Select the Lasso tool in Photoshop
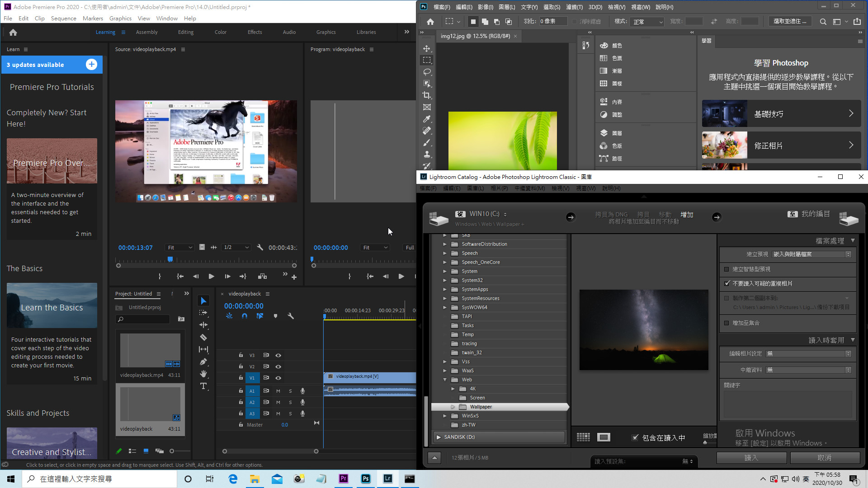The width and height of the screenshot is (868, 488). click(427, 72)
